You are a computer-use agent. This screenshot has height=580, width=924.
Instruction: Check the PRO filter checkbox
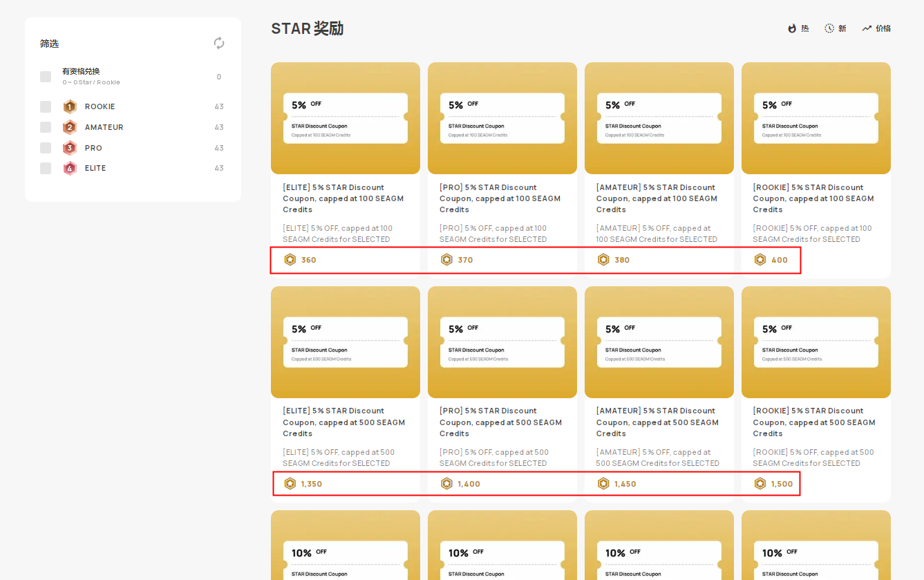[x=46, y=148]
